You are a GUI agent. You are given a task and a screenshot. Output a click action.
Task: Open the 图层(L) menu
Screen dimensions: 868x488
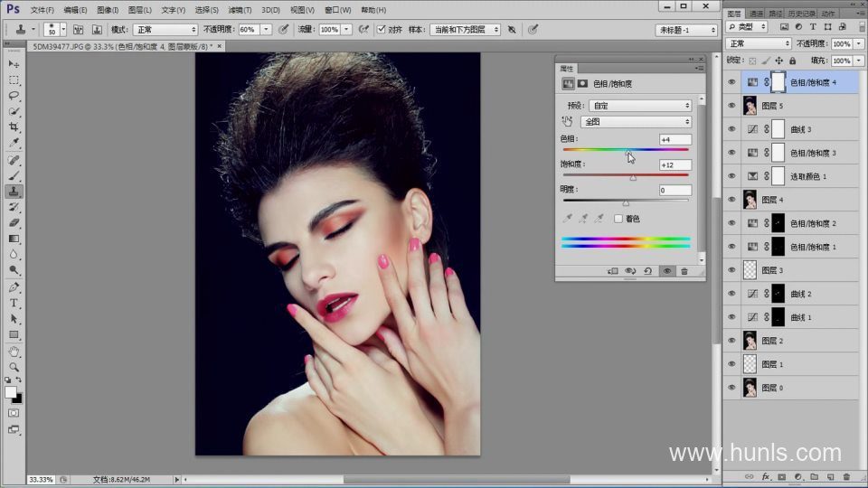pyautogui.click(x=139, y=10)
